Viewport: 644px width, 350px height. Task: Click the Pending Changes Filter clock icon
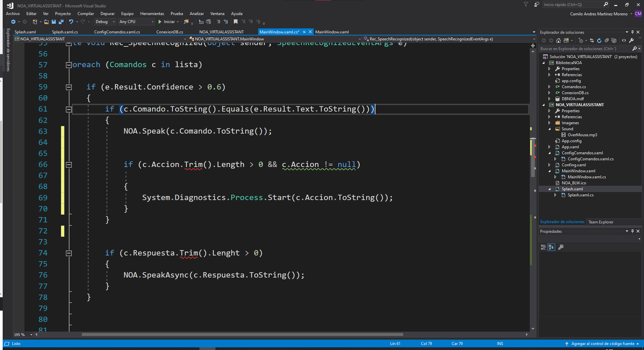pos(581,40)
